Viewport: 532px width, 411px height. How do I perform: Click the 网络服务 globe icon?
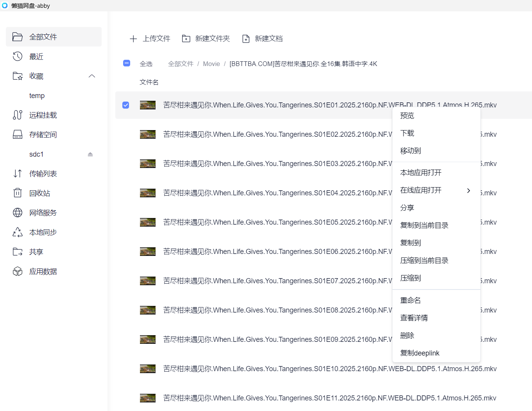coord(18,213)
